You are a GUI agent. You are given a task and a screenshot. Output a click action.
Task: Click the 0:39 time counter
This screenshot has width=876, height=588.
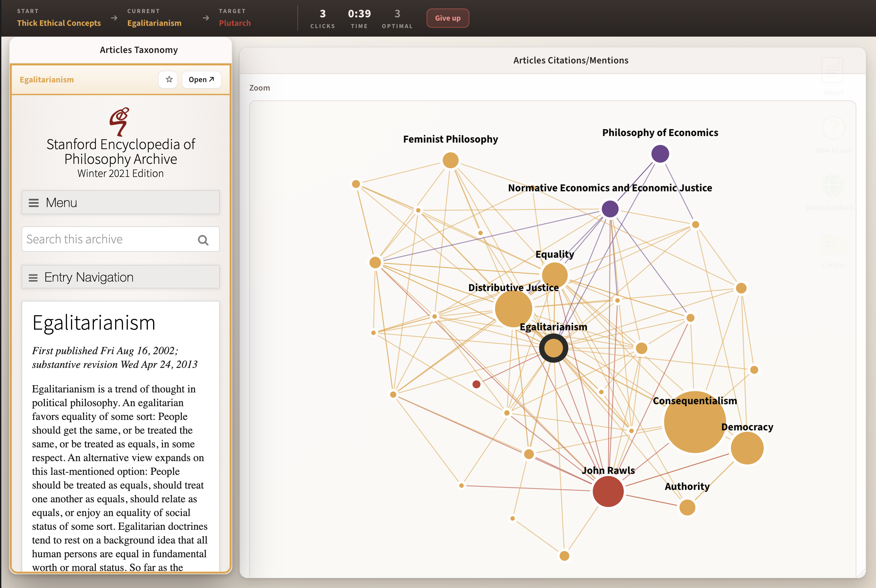tap(359, 14)
